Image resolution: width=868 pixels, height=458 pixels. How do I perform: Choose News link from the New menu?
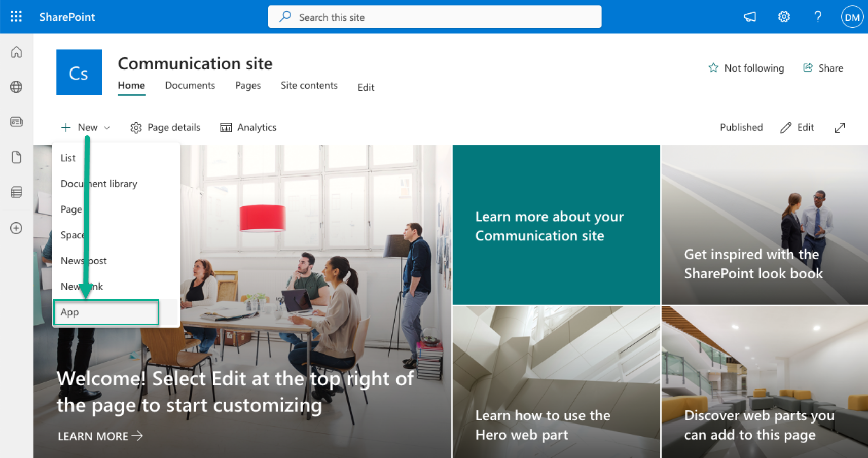click(x=116, y=287)
